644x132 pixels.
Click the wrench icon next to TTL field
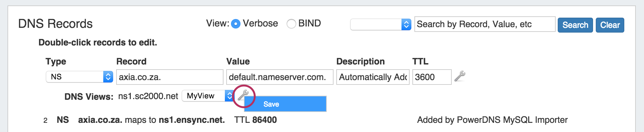(460, 76)
